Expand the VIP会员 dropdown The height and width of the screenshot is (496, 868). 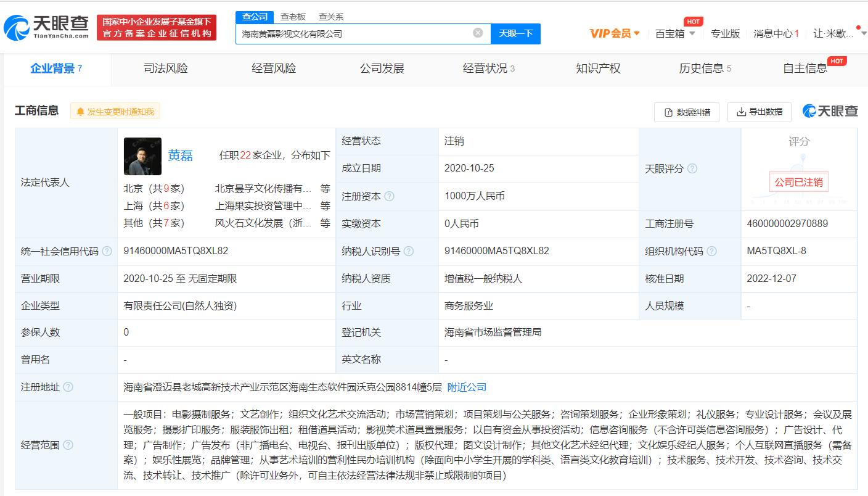click(615, 33)
